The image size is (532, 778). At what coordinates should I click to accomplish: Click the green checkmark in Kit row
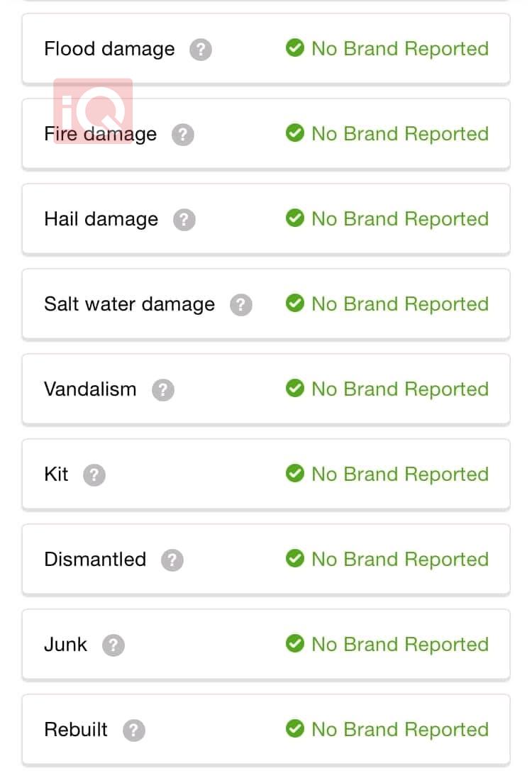(x=295, y=473)
